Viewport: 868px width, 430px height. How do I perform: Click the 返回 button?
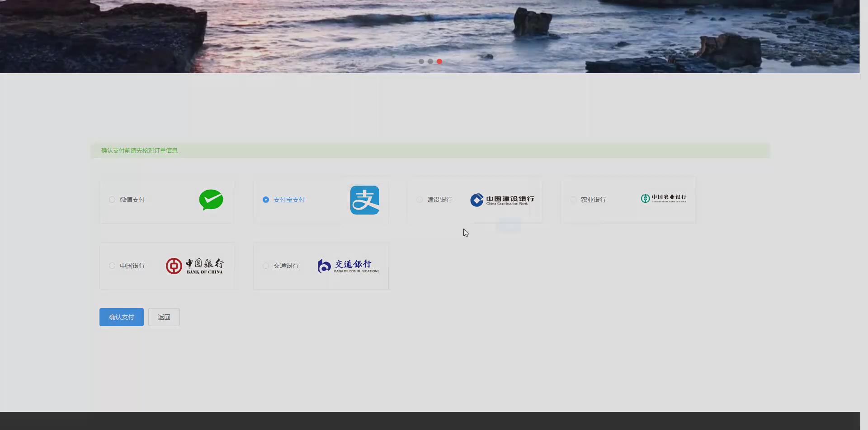click(x=164, y=317)
